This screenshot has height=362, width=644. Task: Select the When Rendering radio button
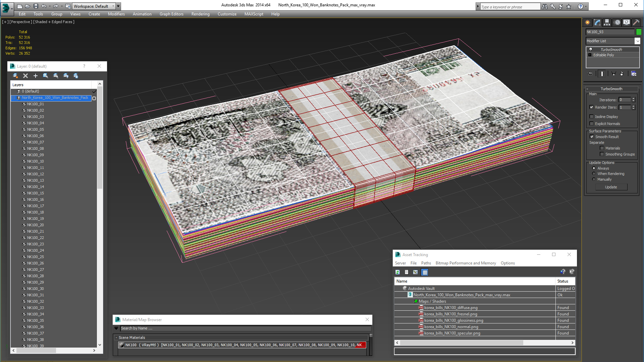click(594, 174)
